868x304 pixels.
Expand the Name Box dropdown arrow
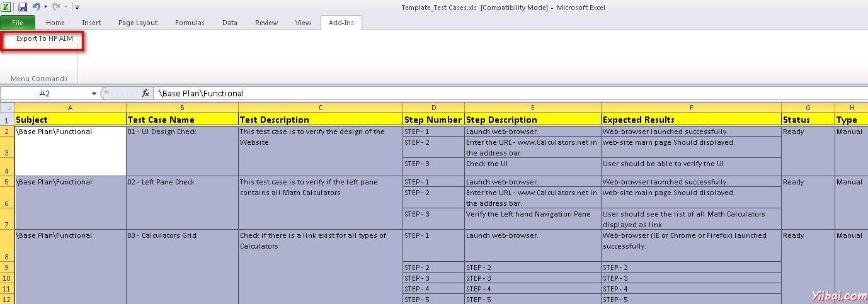tap(94, 93)
